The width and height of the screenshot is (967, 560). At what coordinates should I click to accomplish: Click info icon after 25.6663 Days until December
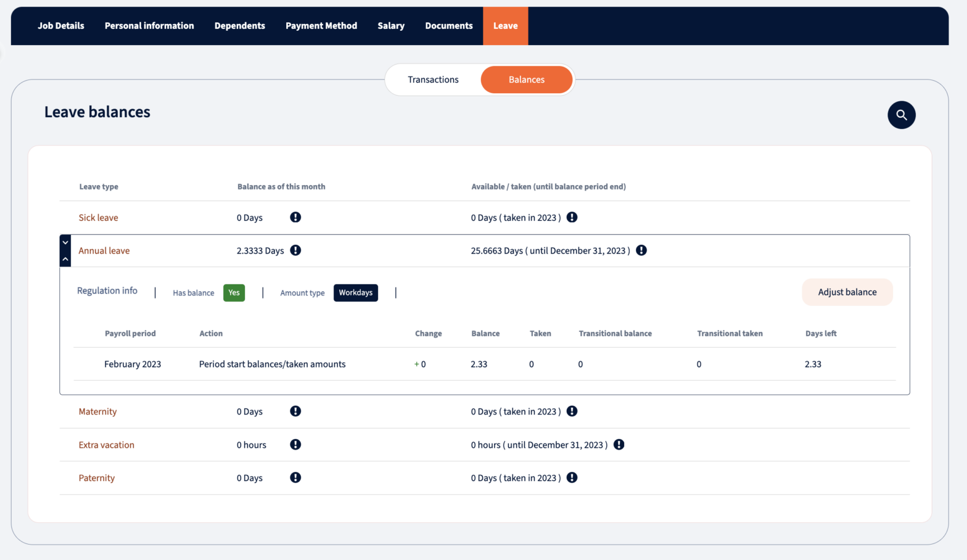[x=641, y=250]
